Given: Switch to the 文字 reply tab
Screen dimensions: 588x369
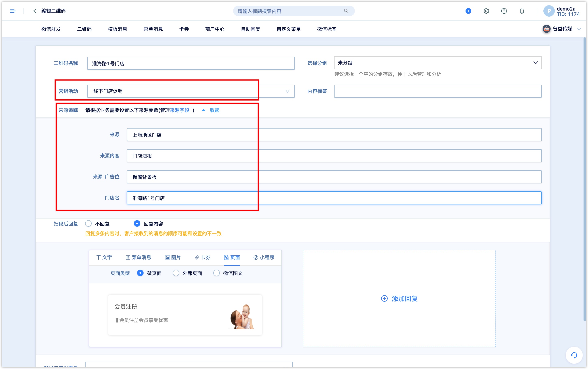Looking at the screenshot, I should click(104, 257).
